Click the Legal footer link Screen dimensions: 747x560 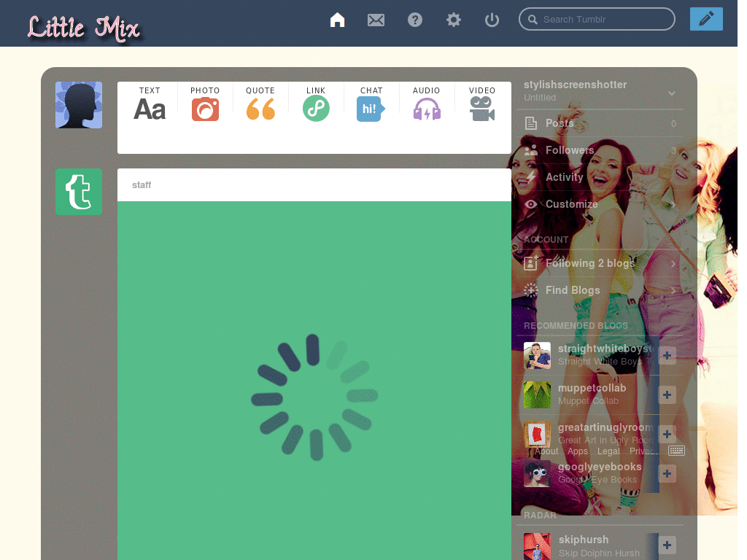[608, 451]
